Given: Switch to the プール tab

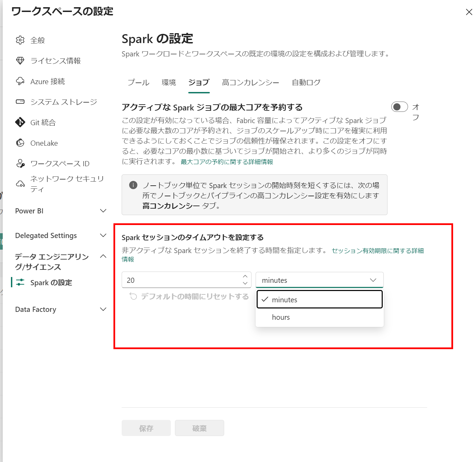Looking at the screenshot, I should click(138, 82).
